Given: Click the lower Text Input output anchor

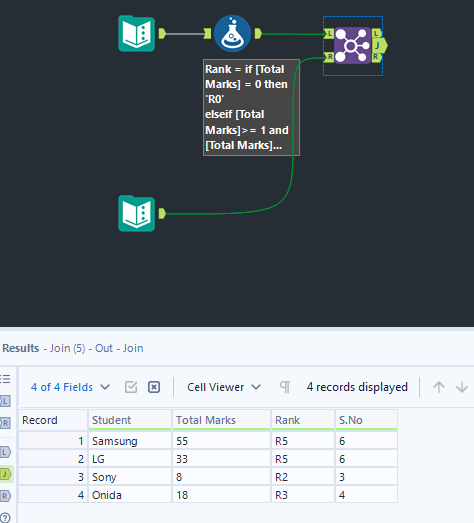Looking at the screenshot, I should coord(162,213).
